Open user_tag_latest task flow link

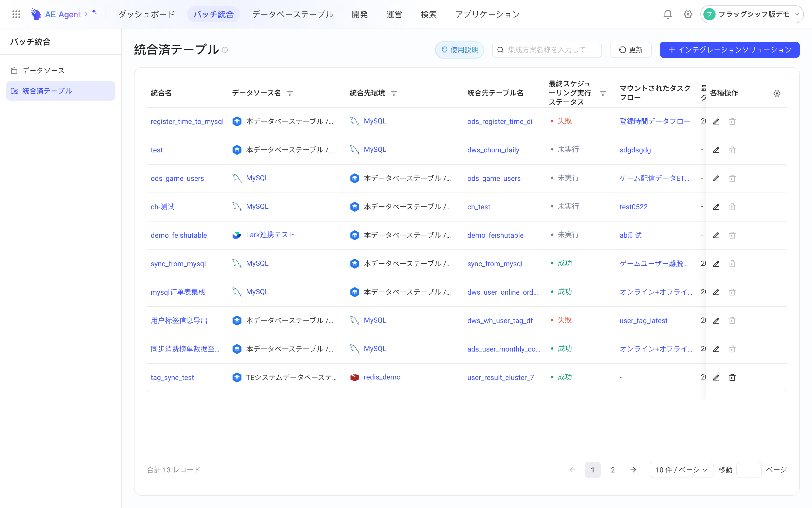[643, 321]
